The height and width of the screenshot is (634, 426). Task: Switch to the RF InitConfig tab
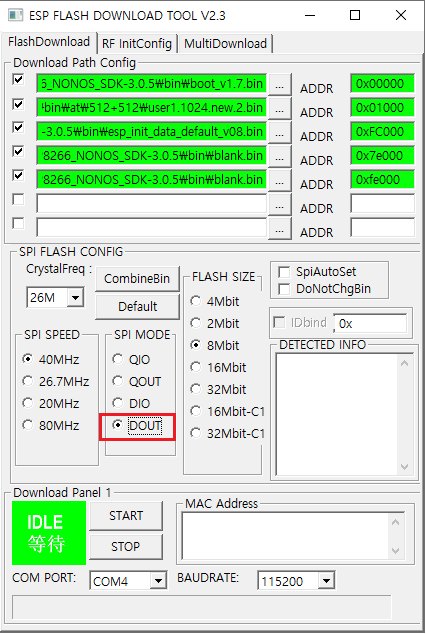coord(137,44)
